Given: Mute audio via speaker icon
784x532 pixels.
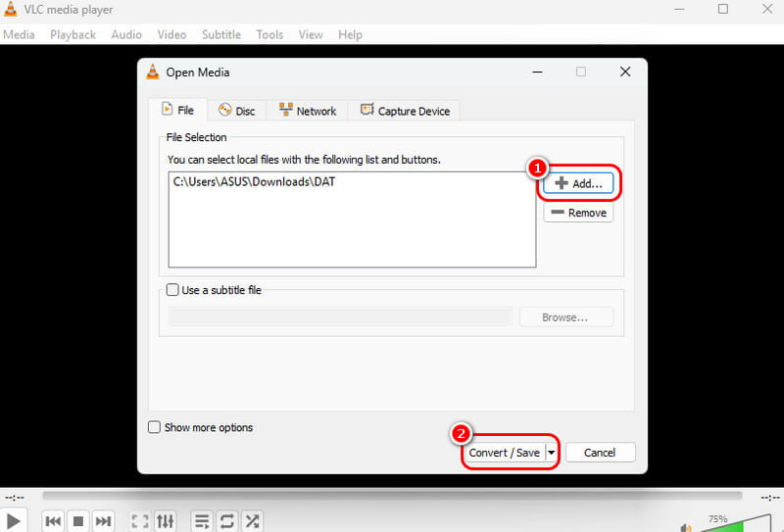Looking at the screenshot, I should (685, 527).
